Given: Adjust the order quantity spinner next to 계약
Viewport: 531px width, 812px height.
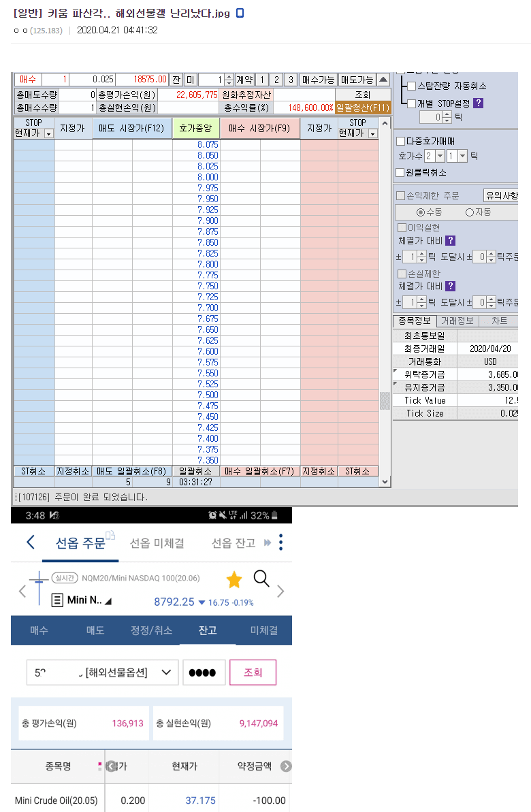Looking at the screenshot, I should tap(229, 79).
